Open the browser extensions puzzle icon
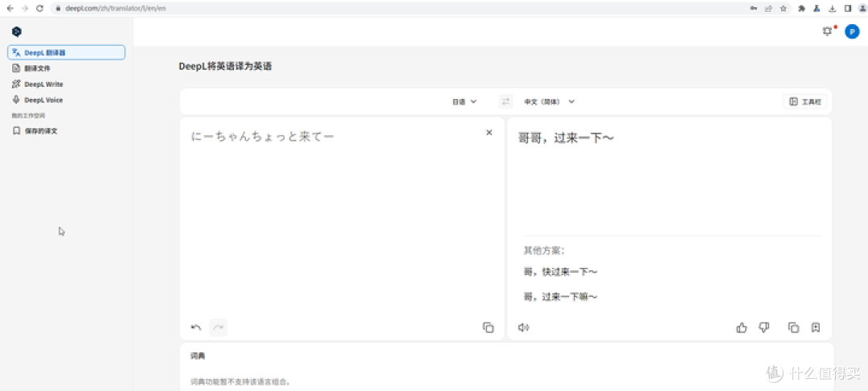The width and height of the screenshot is (868, 391). 801,8
